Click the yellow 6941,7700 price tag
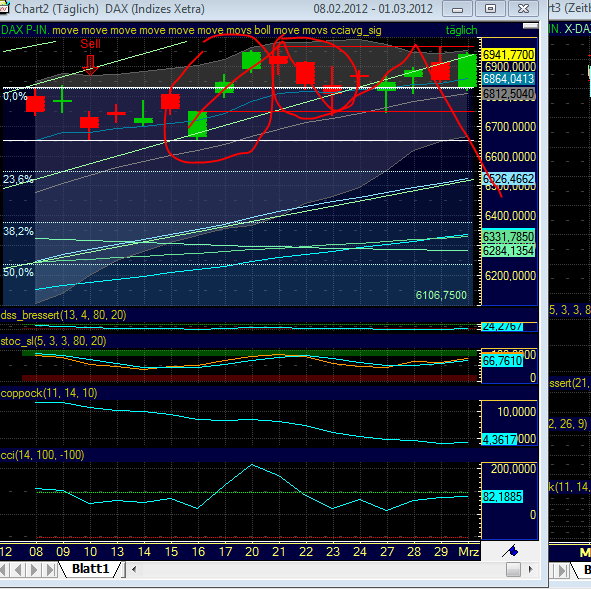This screenshot has height=589, width=591. [508, 55]
